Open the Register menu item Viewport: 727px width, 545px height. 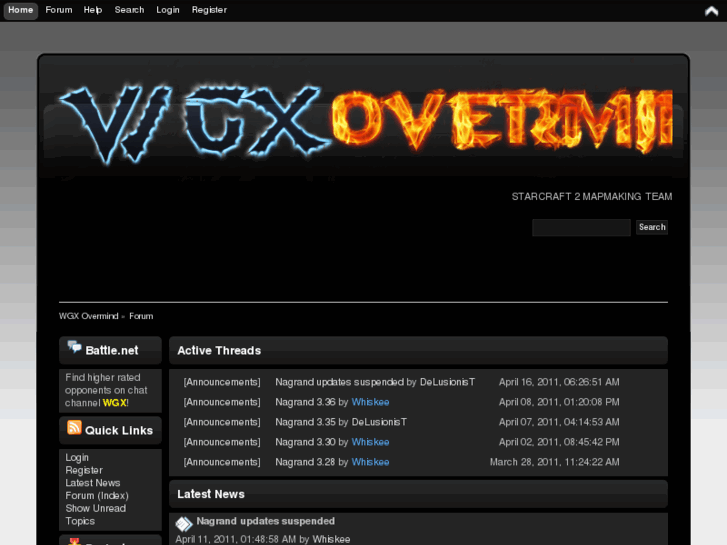coord(209,10)
